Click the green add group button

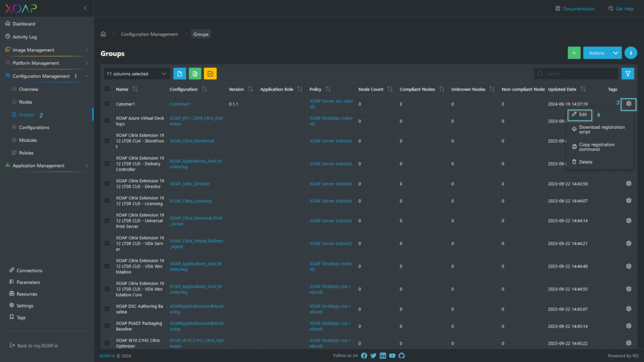tap(574, 53)
